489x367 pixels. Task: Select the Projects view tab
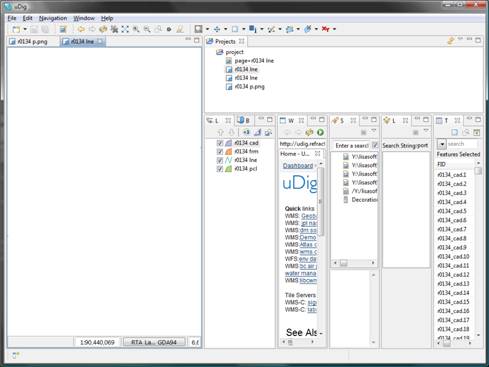(x=225, y=41)
